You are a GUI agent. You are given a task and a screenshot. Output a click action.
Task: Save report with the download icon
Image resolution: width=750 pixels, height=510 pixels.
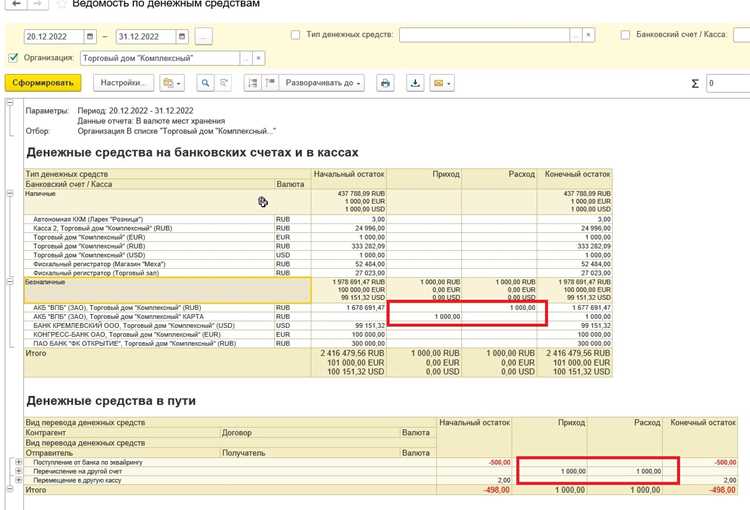click(x=415, y=83)
